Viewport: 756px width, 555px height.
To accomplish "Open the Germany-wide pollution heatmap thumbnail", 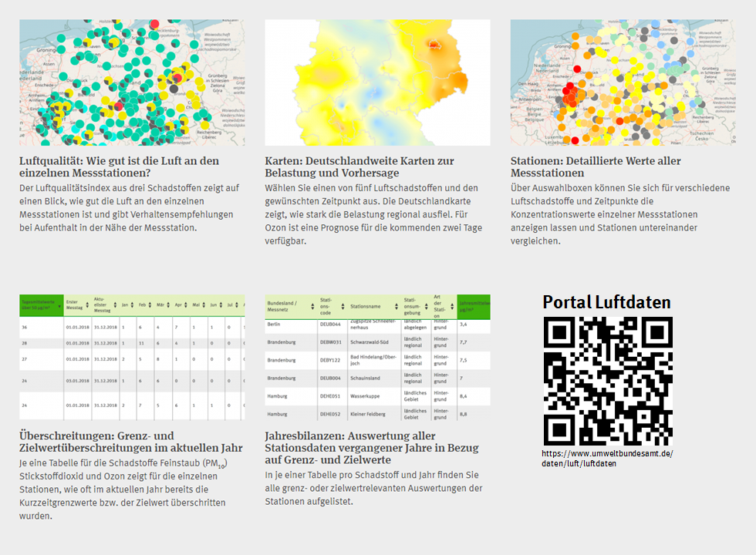I will (377, 82).
